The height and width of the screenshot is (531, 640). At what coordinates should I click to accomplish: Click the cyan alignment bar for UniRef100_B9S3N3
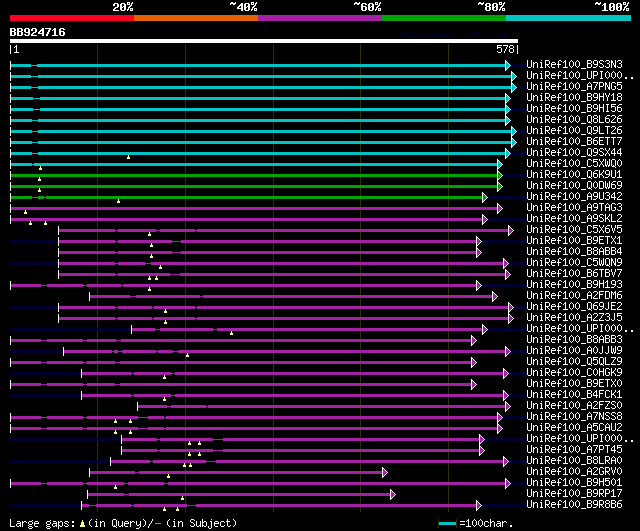coord(258,65)
